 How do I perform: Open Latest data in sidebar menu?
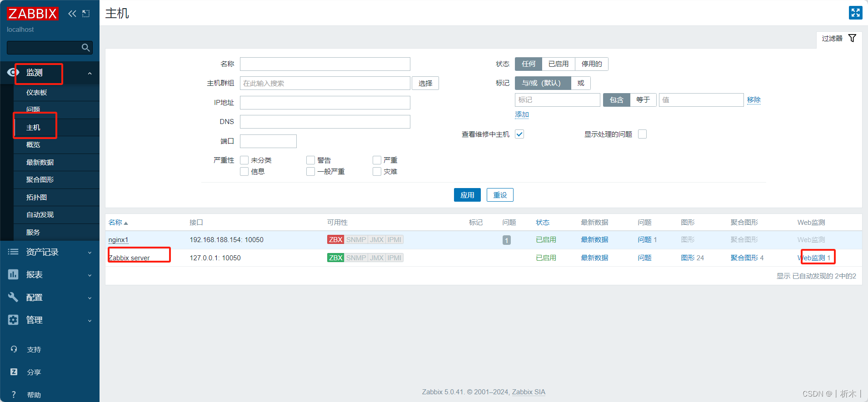coord(40,163)
